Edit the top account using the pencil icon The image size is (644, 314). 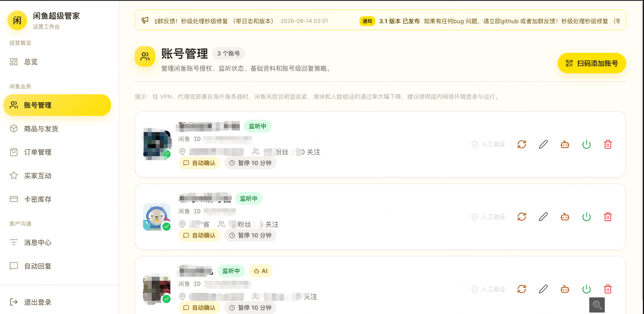pyautogui.click(x=543, y=144)
